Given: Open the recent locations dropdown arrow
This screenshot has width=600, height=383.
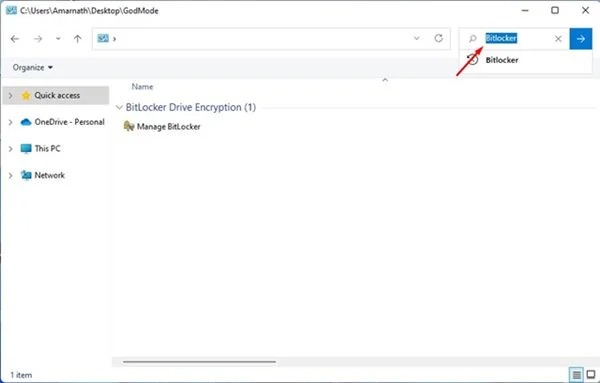Looking at the screenshot, I should tap(58, 39).
